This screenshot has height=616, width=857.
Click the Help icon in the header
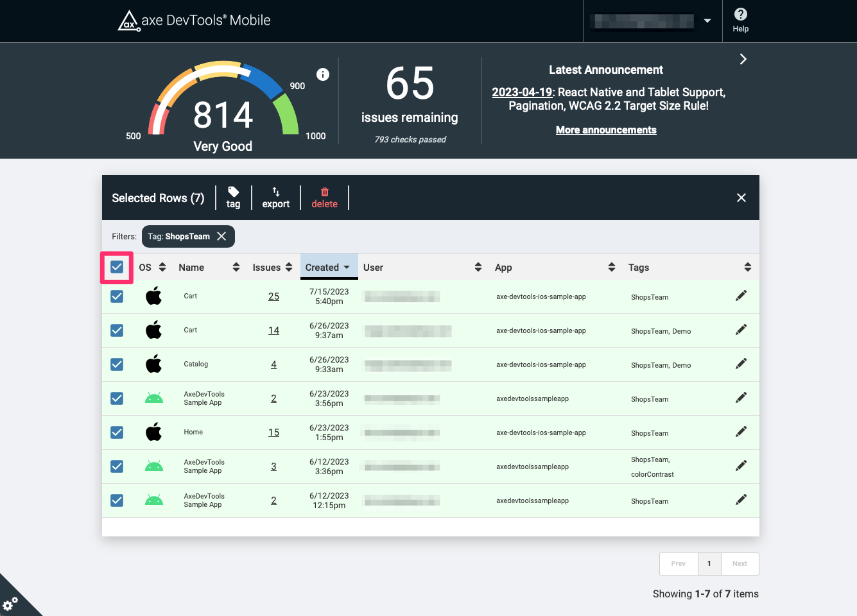pos(740,19)
